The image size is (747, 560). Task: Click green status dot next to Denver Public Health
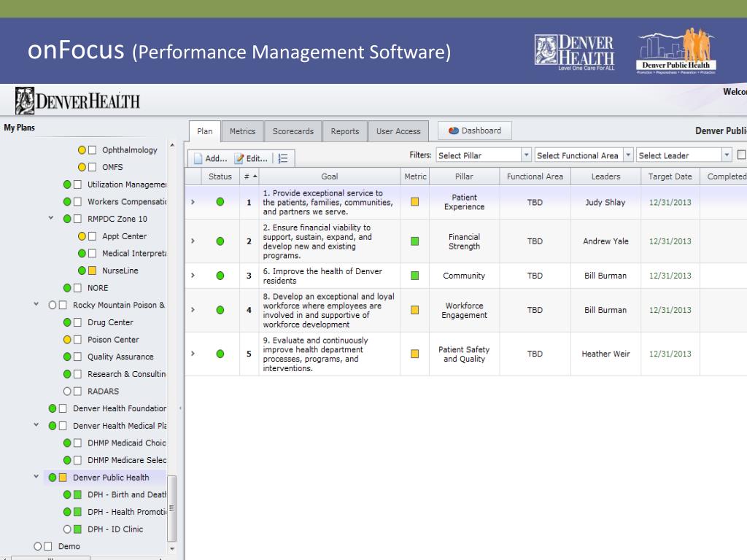(x=53, y=478)
